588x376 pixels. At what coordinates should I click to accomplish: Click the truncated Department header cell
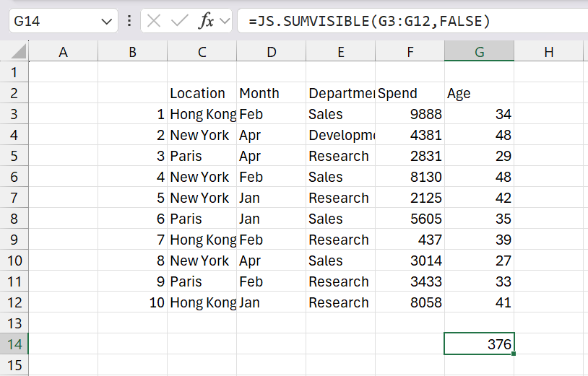pos(340,93)
